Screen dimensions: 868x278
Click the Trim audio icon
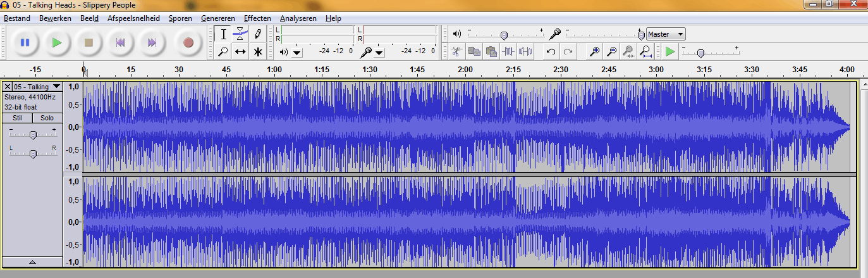[508, 52]
